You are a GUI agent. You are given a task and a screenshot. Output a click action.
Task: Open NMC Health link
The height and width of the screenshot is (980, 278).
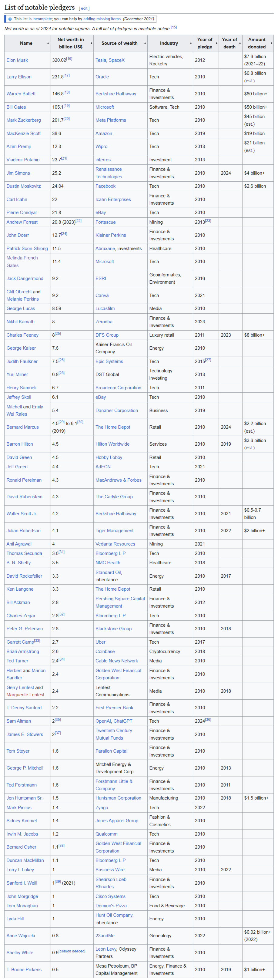(108, 563)
